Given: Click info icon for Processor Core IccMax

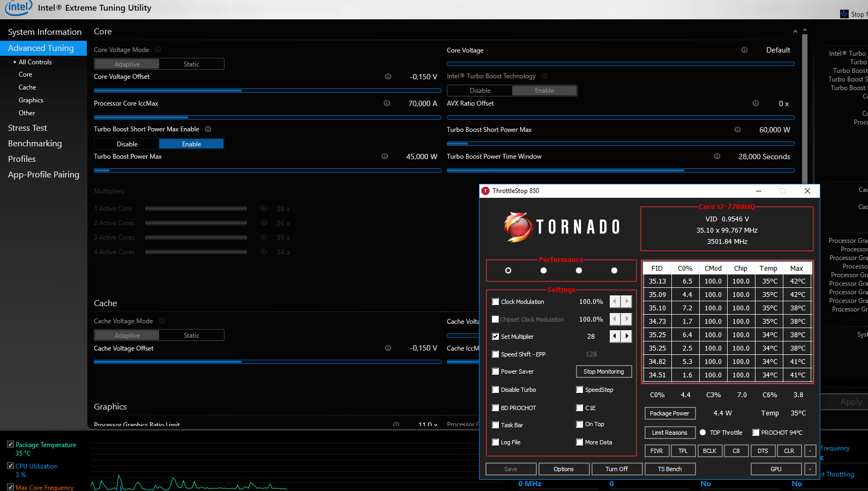Looking at the screenshot, I should (387, 103).
